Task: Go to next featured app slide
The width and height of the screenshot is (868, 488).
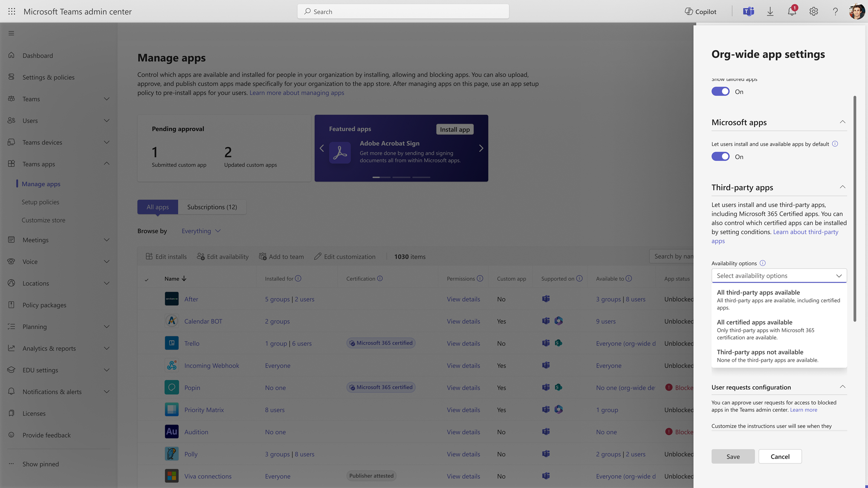Action: click(x=481, y=148)
